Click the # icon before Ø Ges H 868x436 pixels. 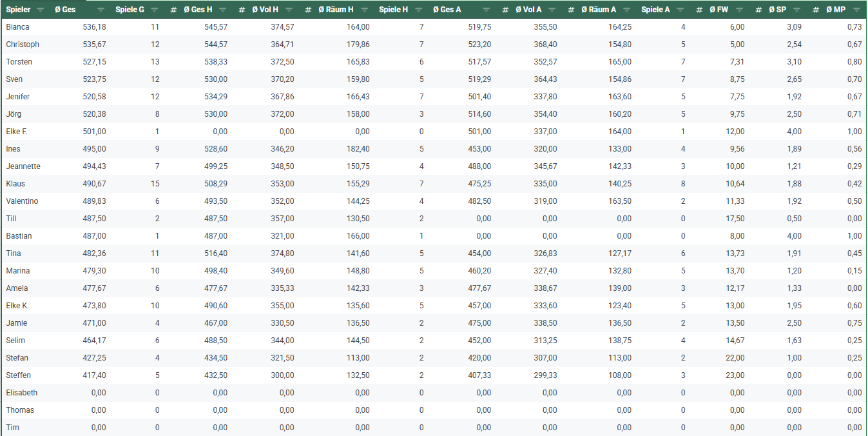(x=173, y=10)
